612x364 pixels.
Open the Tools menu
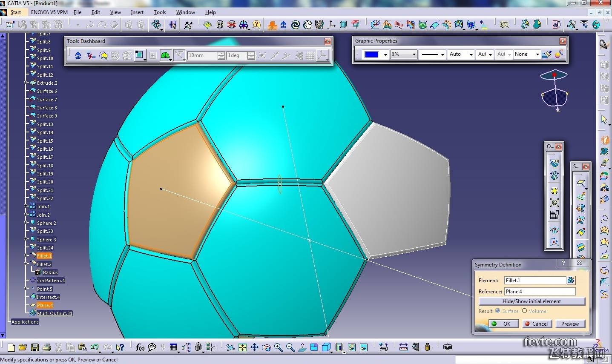pos(160,12)
